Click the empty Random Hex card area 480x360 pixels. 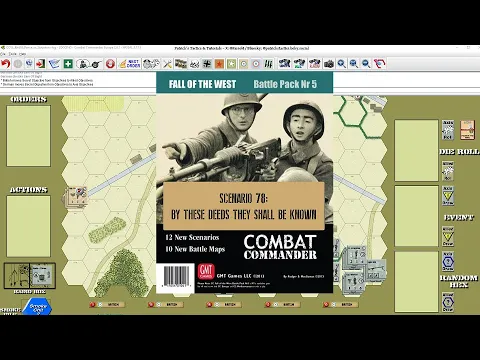[x=416, y=282]
